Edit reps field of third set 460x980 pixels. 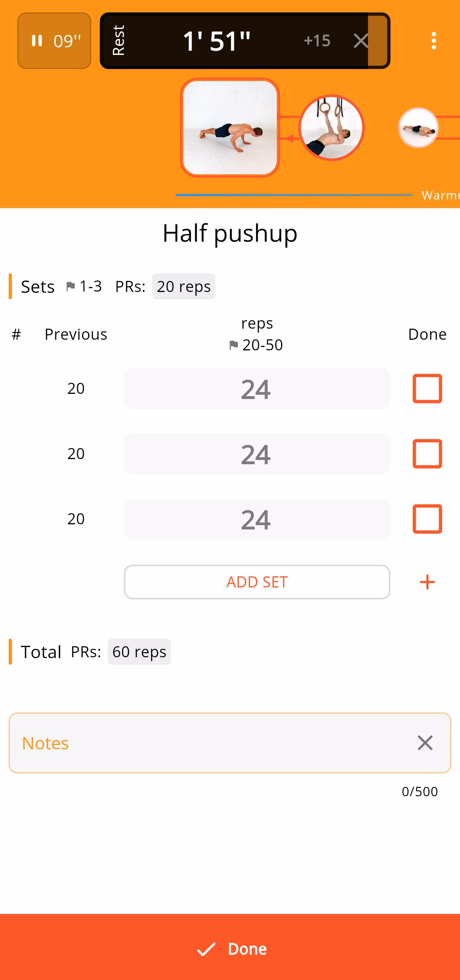coord(257,519)
